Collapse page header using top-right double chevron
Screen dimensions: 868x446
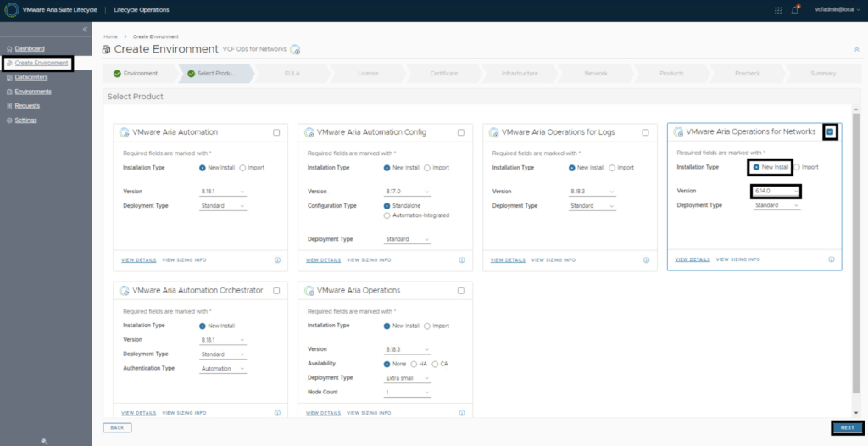(856, 49)
